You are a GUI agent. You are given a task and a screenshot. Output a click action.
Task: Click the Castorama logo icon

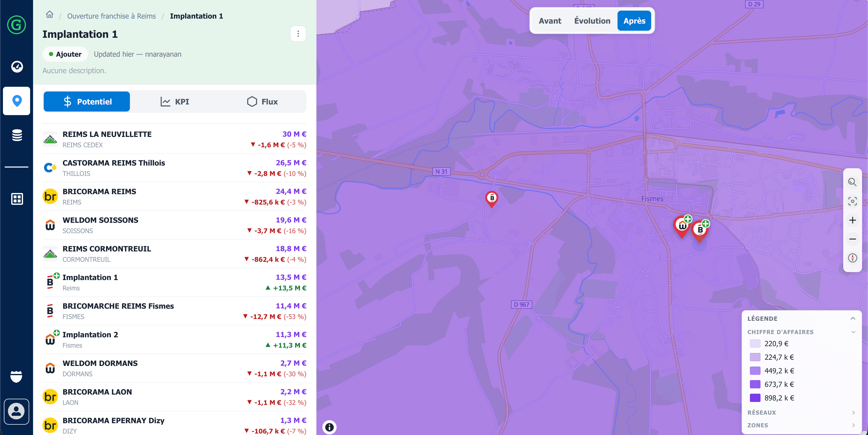click(50, 168)
